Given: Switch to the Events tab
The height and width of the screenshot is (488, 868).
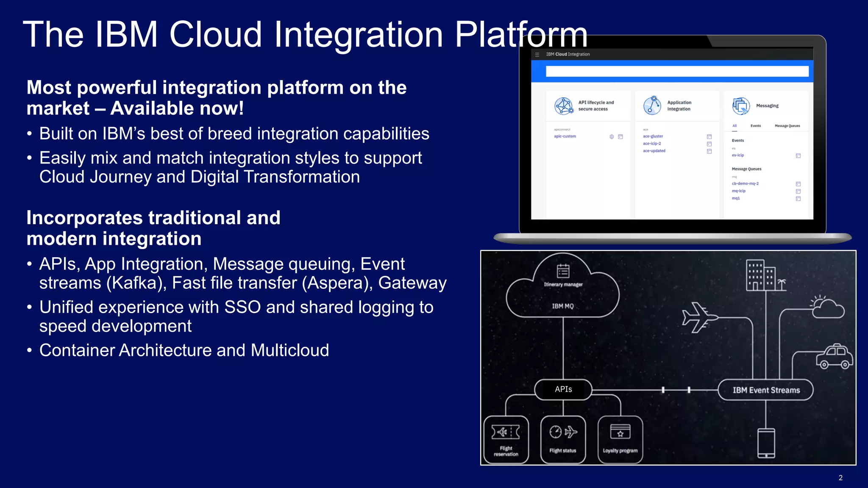Looking at the screenshot, I should (756, 126).
